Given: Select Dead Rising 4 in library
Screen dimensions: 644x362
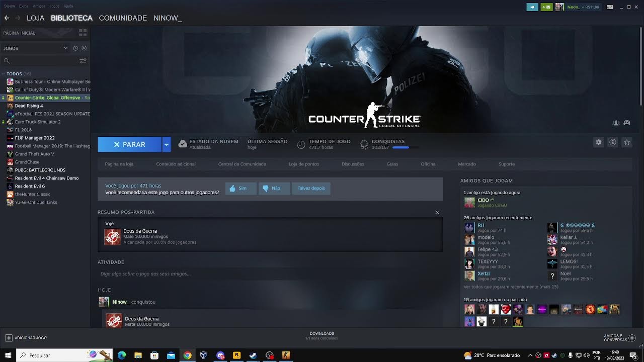Looking at the screenshot, I should click(29, 106).
